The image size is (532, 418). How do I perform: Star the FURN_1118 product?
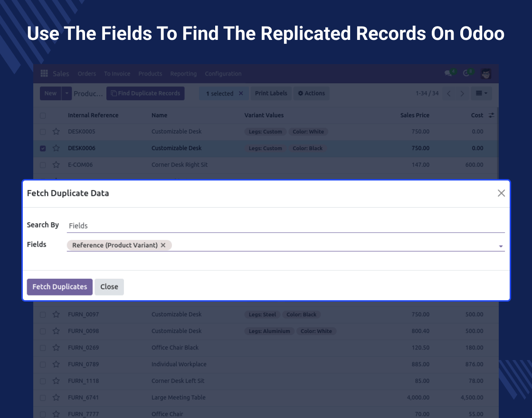click(56, 381)
